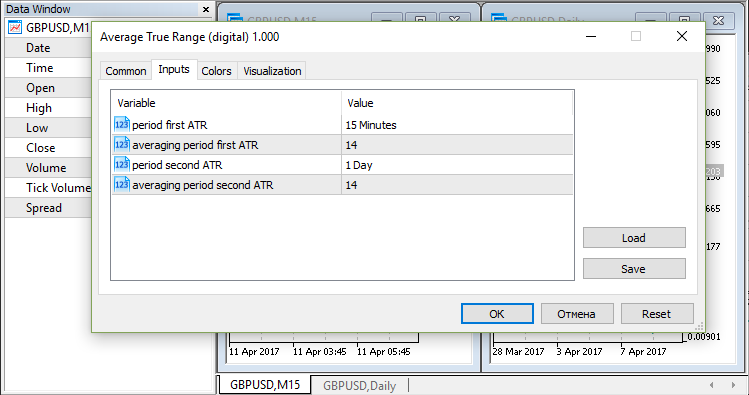The height and width of the screenshot is (395, 749).
Task: Click the icon beside period second ATR
Action: click(x=121, y=165)
